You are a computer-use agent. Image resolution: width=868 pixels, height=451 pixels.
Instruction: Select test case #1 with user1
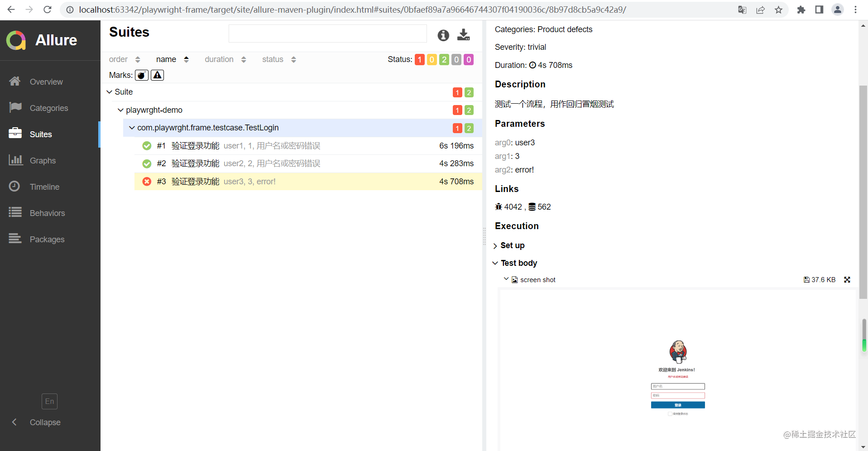point(308,146)
